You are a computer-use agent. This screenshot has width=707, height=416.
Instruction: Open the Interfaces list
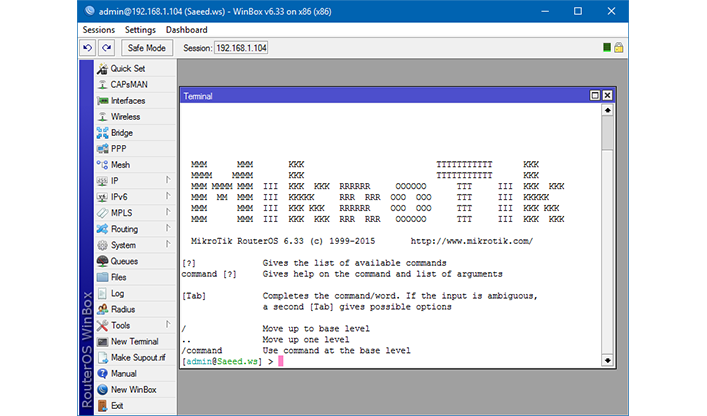point(127,100)
